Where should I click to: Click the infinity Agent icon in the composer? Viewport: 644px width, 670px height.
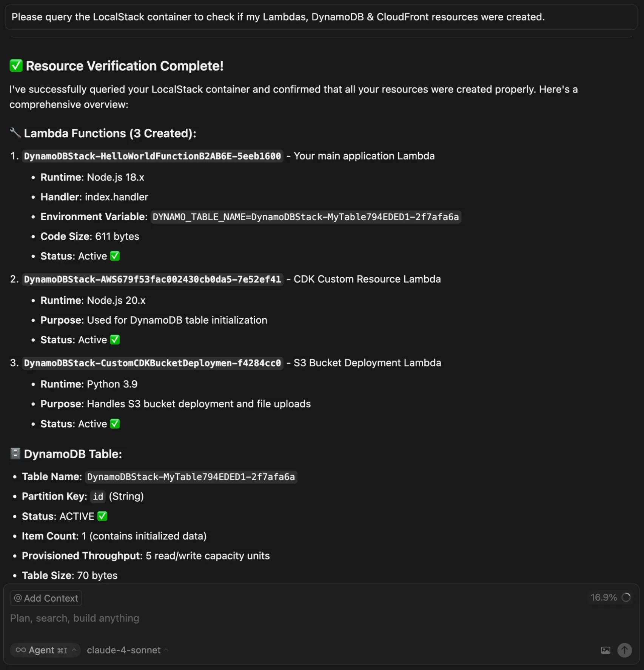(x=22, y=650)
